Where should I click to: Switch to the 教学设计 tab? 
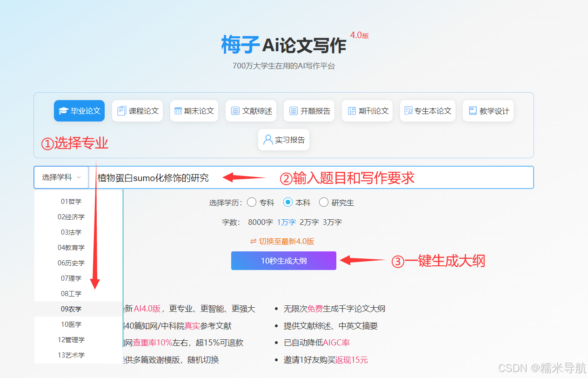coord(488,111)
